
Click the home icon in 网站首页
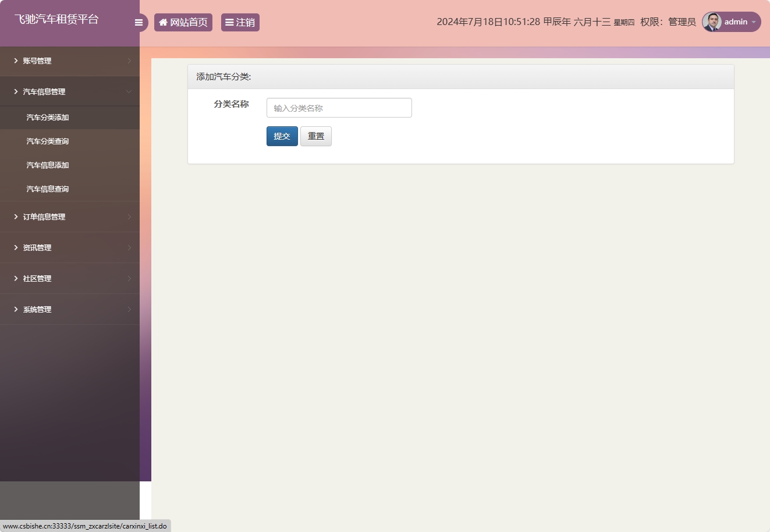tap(164, 22)
